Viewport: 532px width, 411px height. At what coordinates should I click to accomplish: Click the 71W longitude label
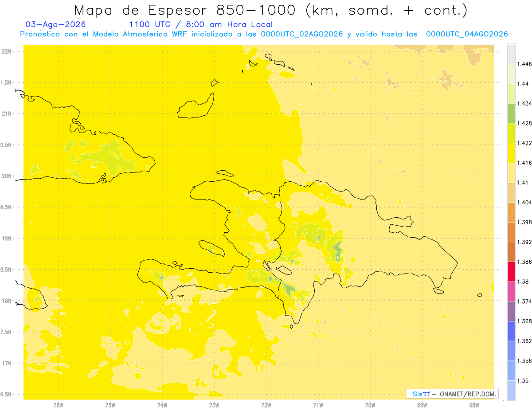tap(318, 405)
